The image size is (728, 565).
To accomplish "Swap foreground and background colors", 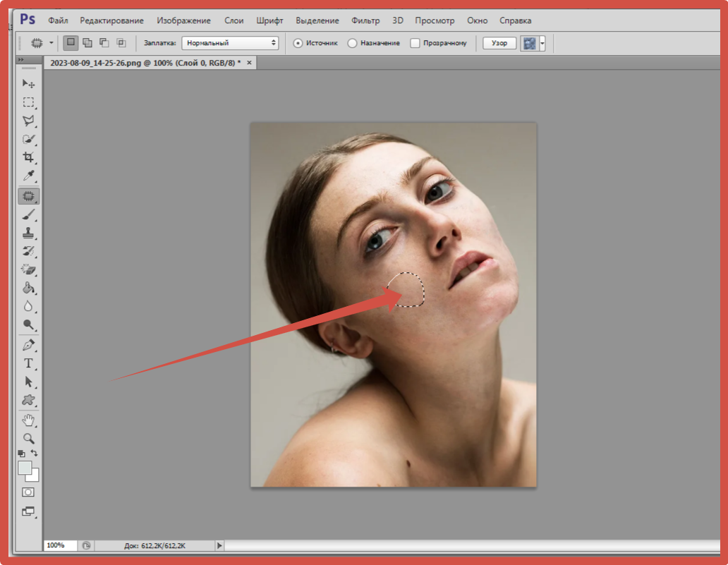I will point(35,453).
